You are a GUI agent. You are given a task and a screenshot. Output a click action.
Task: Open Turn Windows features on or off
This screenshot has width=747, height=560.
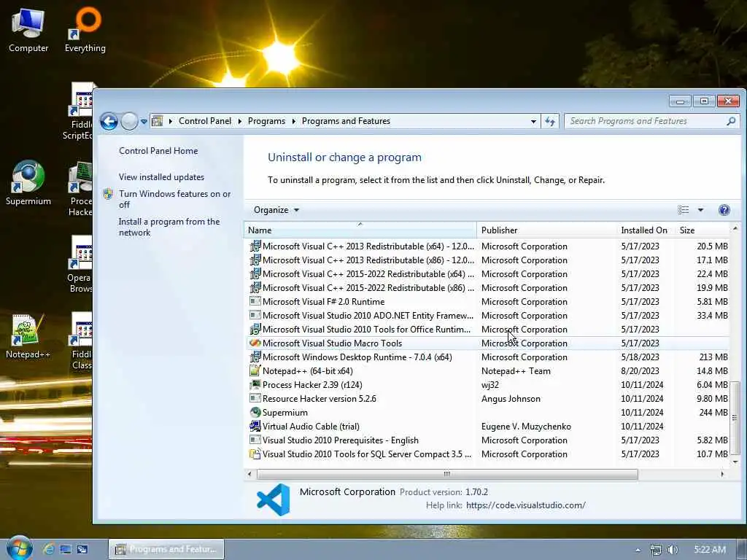[174, 199]
